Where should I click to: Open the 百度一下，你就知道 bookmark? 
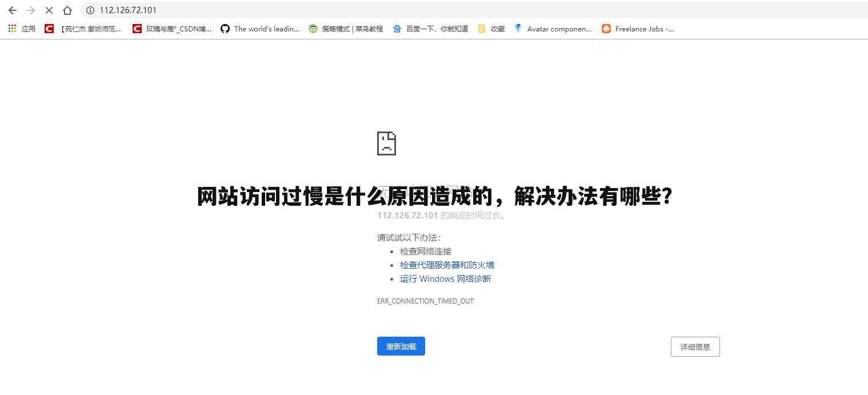[430, 29]
